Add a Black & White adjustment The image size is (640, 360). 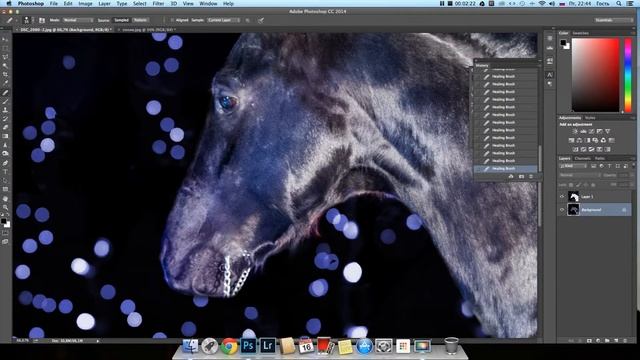pyautogui.click(x=588, y=140)
